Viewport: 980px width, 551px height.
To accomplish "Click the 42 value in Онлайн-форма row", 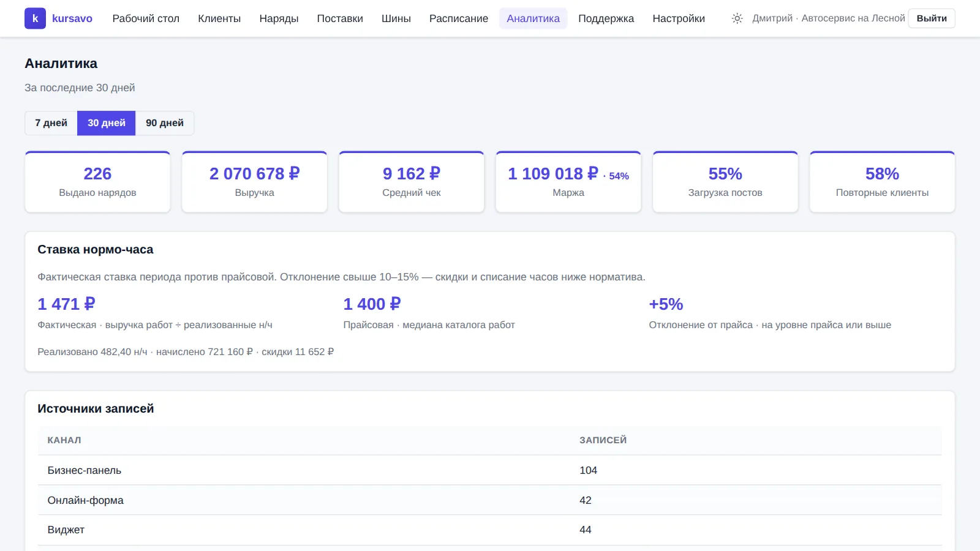I will (586, 500).
